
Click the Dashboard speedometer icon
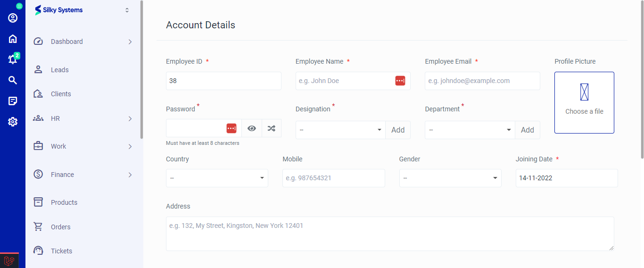pyautogui.click(x=38, y=42)
